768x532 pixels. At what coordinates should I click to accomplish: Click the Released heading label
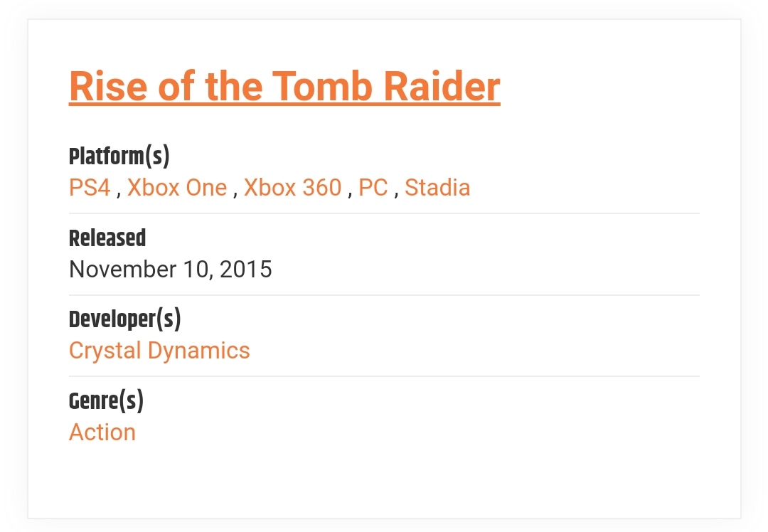[107, 238]
